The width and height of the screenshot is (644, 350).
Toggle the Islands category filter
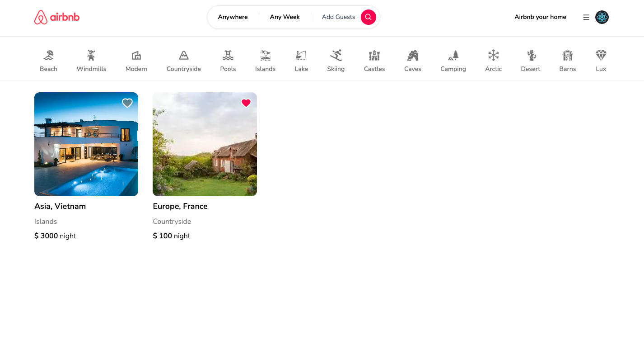(265, 55)
